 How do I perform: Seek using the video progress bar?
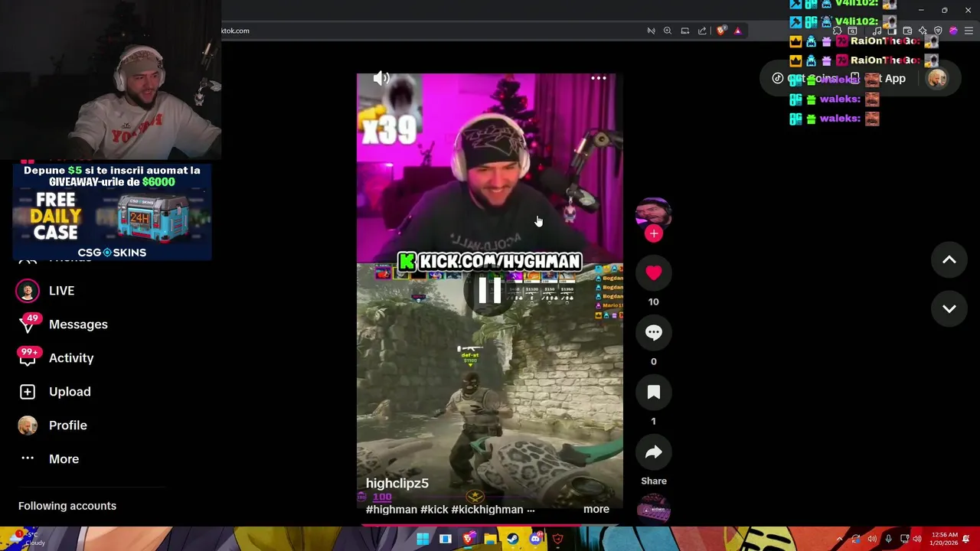(x=490, y=525)
